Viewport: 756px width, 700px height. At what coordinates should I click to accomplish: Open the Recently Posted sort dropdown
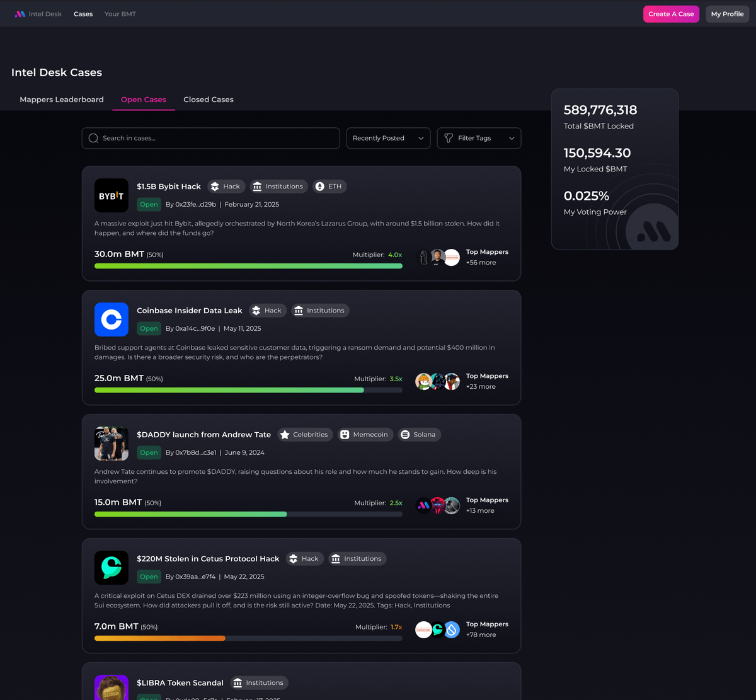pos(388,139)
